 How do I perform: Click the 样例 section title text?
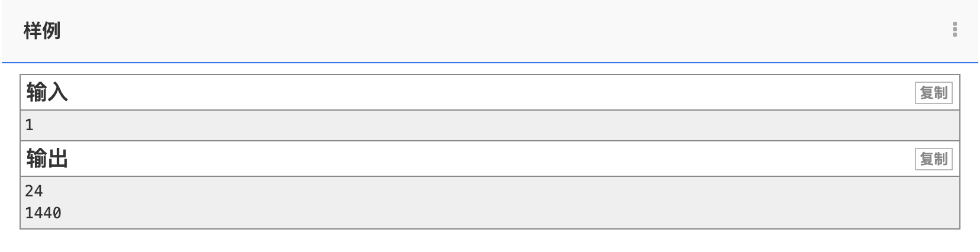(x=42, y=31)
